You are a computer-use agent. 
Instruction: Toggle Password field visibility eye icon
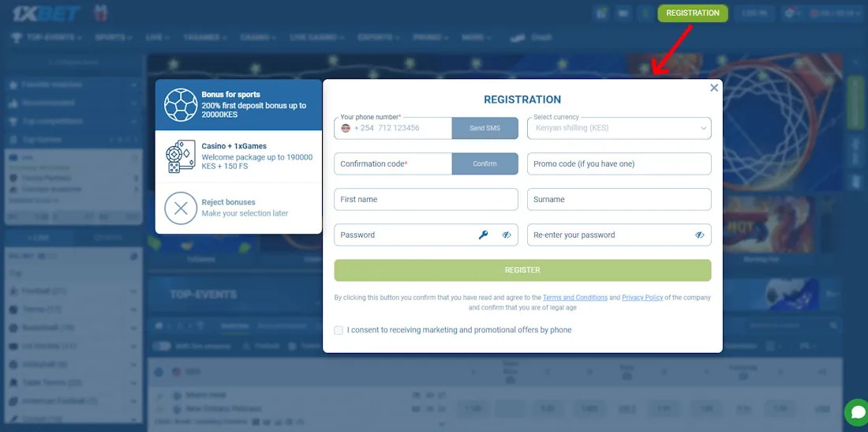507,235
